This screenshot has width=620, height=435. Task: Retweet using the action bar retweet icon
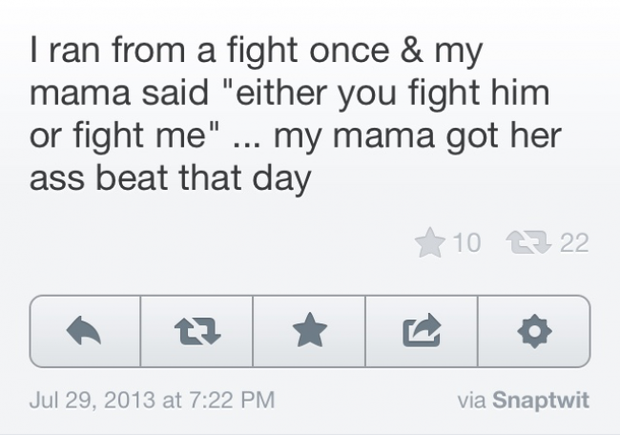pos(197,331)
